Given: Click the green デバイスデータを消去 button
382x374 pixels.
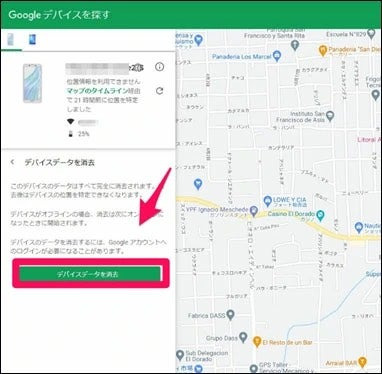Looking at the screenshot, I should 90,274.
